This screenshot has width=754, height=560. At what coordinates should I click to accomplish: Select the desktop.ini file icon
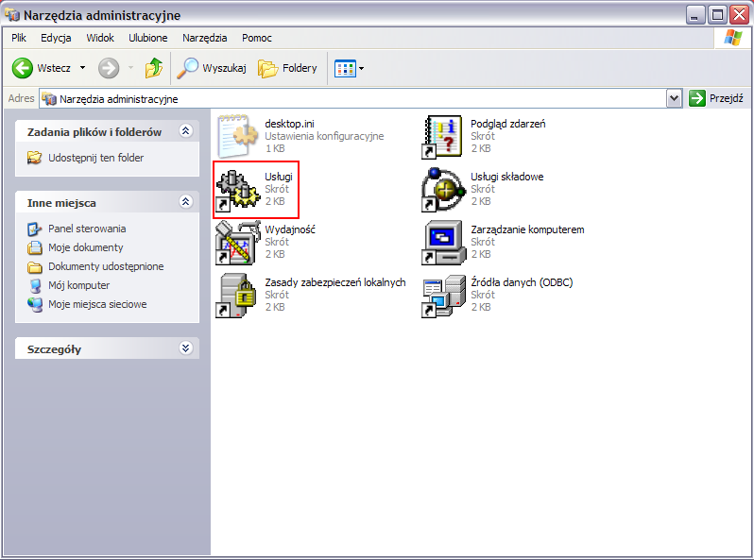237,136
